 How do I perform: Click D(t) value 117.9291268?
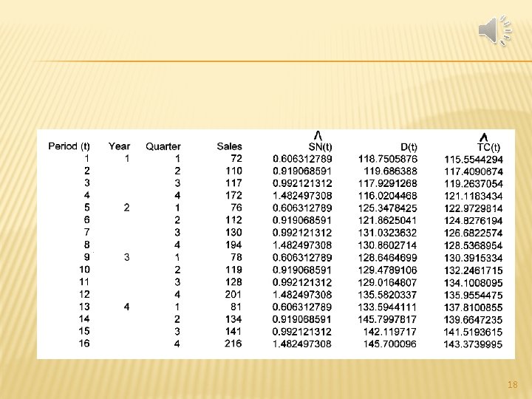pos(388,183)
